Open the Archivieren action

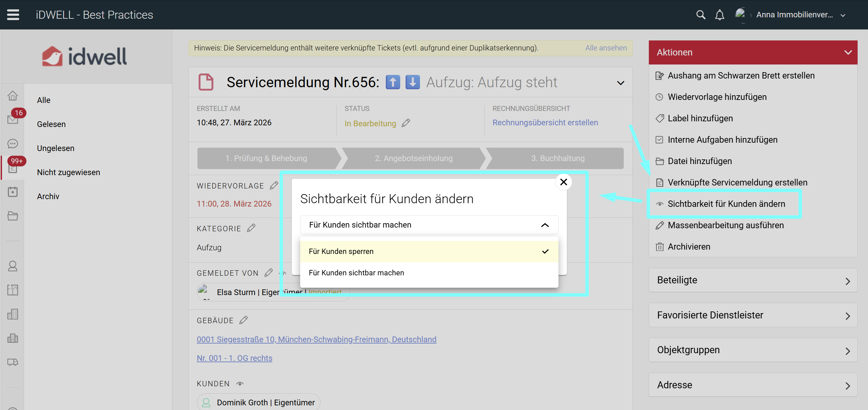689,247
